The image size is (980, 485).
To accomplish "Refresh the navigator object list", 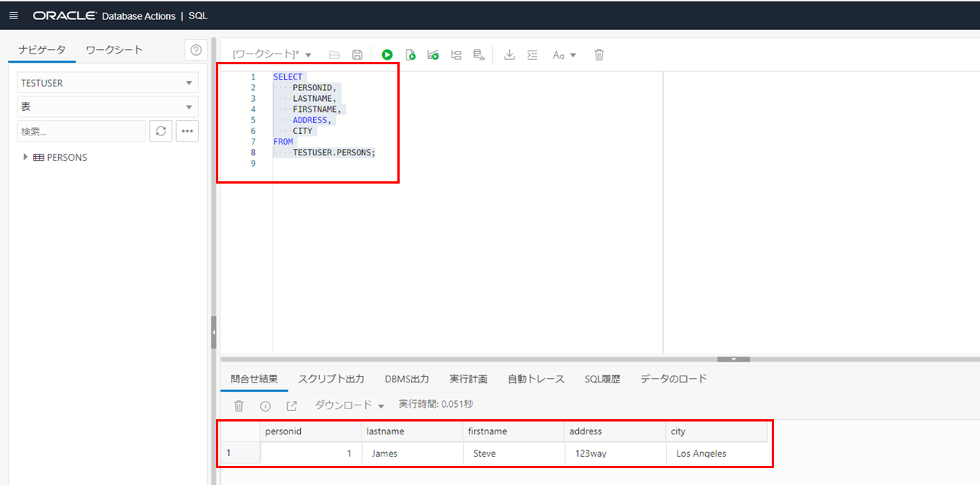I will (x=160, y=131).
